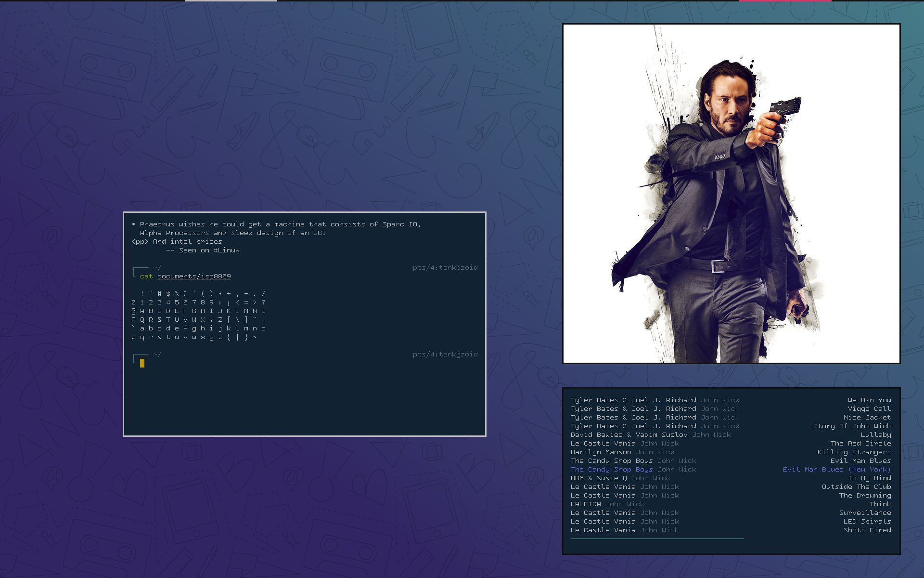Click the light gray workspace indicator in top bar
The image size is (924, 578).
(231, 0)
